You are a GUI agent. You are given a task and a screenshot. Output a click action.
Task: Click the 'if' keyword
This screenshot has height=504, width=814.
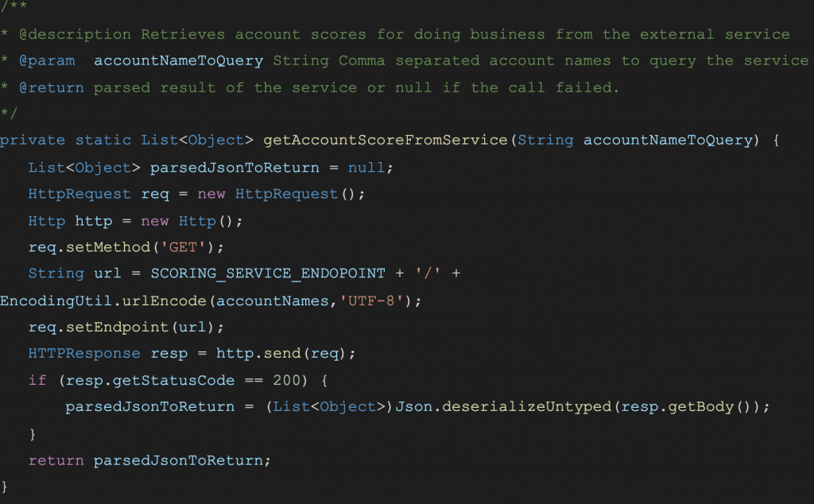37,381
